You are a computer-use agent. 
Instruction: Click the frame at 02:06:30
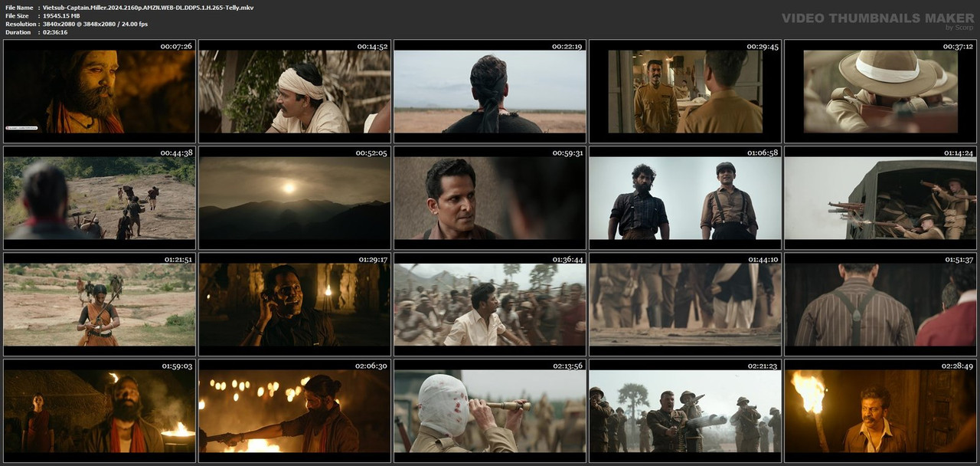point(295,411)
